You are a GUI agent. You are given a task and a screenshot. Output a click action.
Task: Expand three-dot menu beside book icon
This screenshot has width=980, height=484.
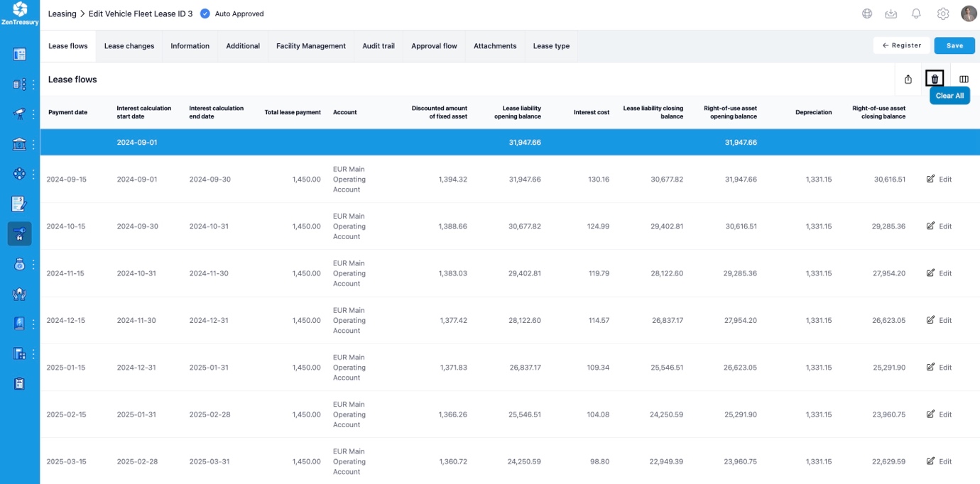[33, 324]
